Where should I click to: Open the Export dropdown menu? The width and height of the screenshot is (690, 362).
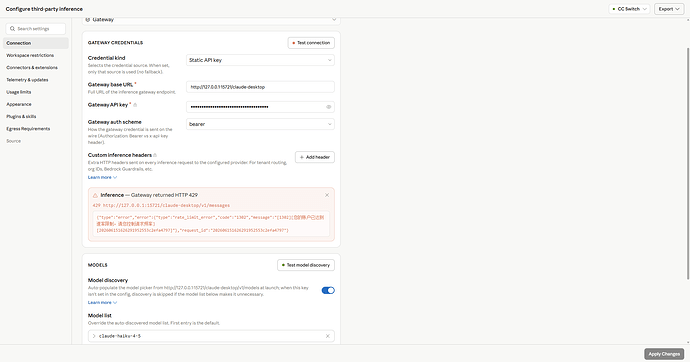(x=669, y=9)
